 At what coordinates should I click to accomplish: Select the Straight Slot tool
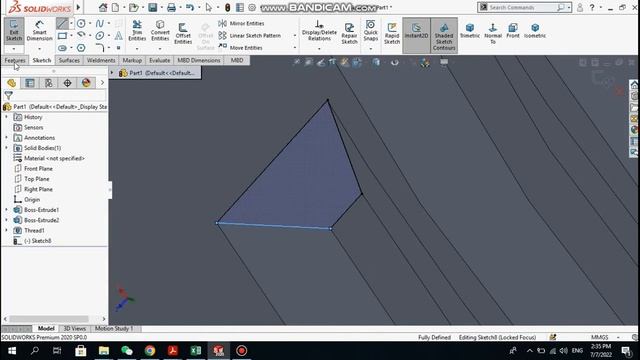(62, 48)
